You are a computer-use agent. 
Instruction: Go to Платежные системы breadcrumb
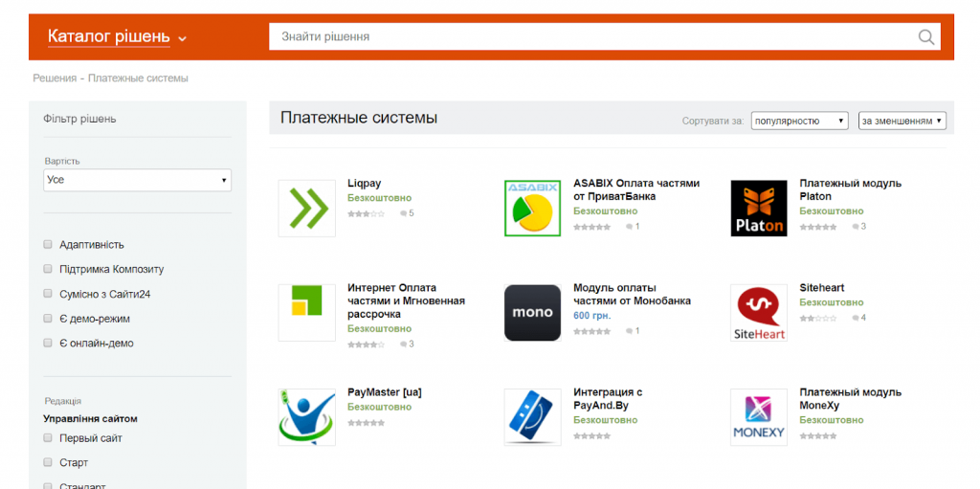(x=138, y=78)
